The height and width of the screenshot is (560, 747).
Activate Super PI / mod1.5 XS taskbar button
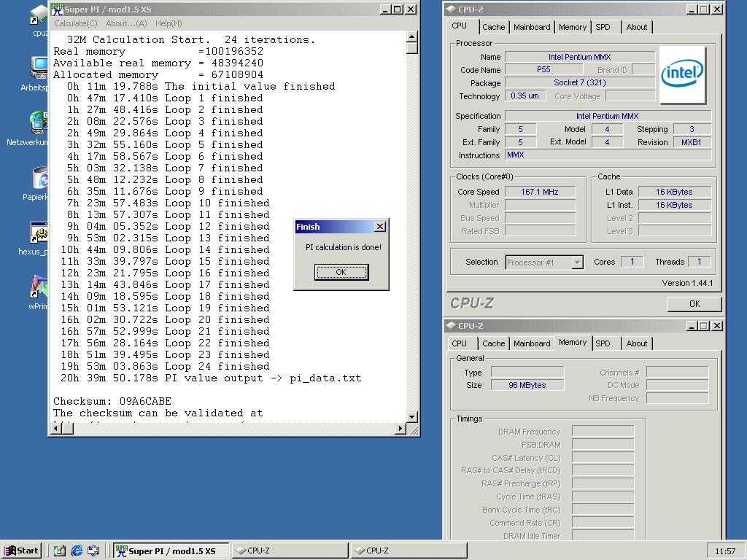tap(171, 551)
